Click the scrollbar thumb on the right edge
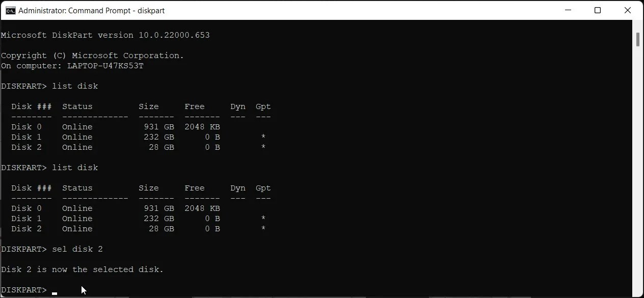644x298 pixels. [638, 38]
